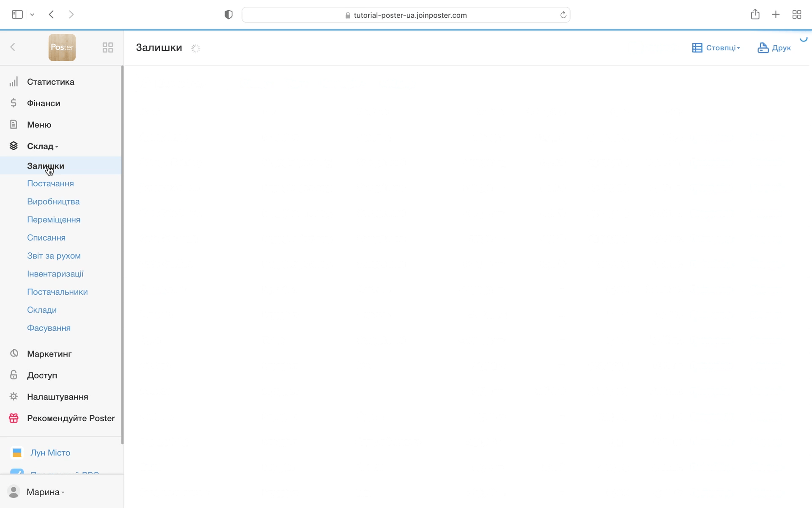Screen dimensions: 812x508
Task: Open the Маркетинг section
Action: click(49, 354)
